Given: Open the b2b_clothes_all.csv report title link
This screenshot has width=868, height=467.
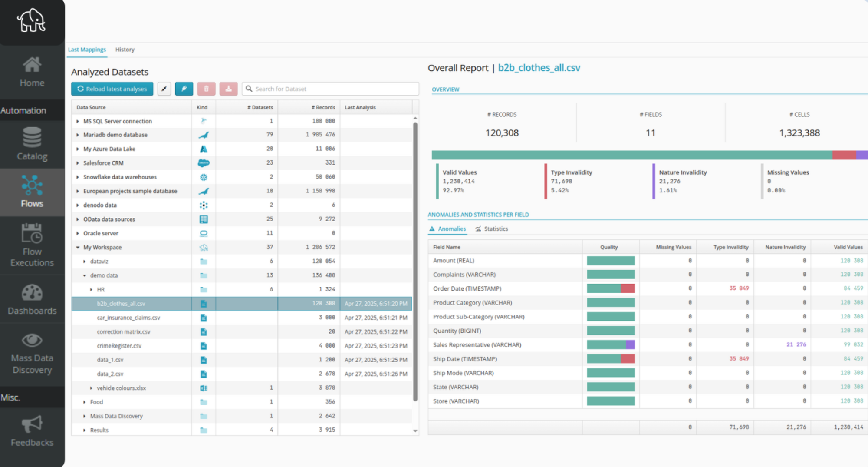Looking at the screenshot, I should tap(539, 68).
